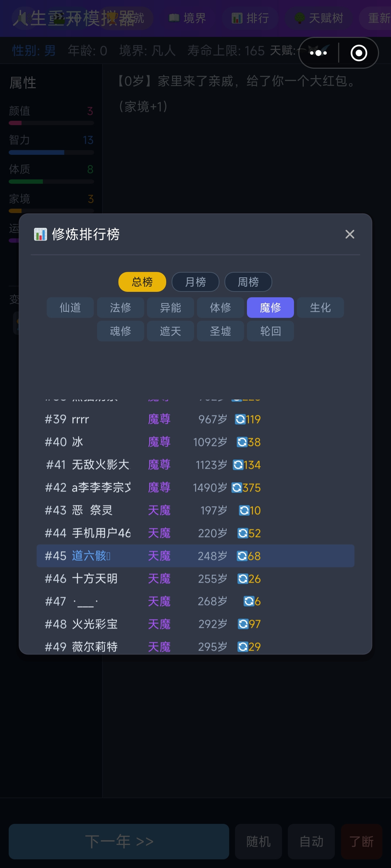
Task: Click the 自动 button
Action: 311,842
